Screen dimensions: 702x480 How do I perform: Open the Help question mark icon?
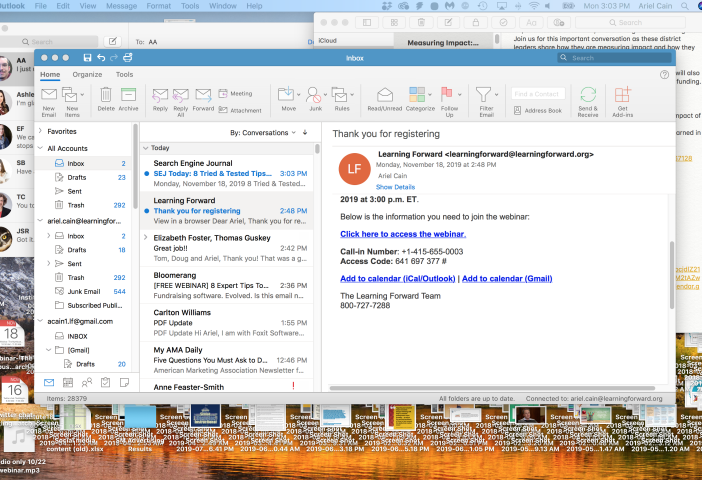[x=664, y=75]
